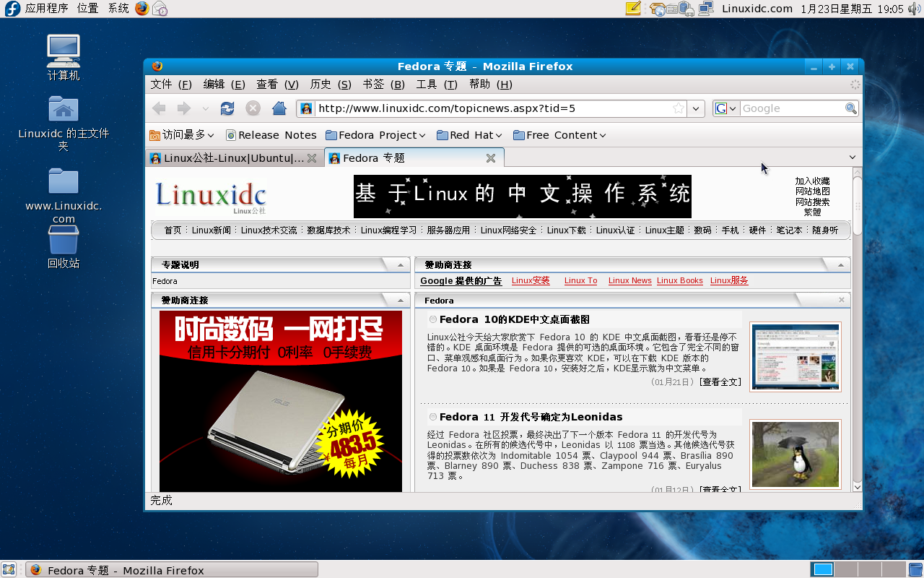Click the 查看全文 link for Fedora 10

719,381
